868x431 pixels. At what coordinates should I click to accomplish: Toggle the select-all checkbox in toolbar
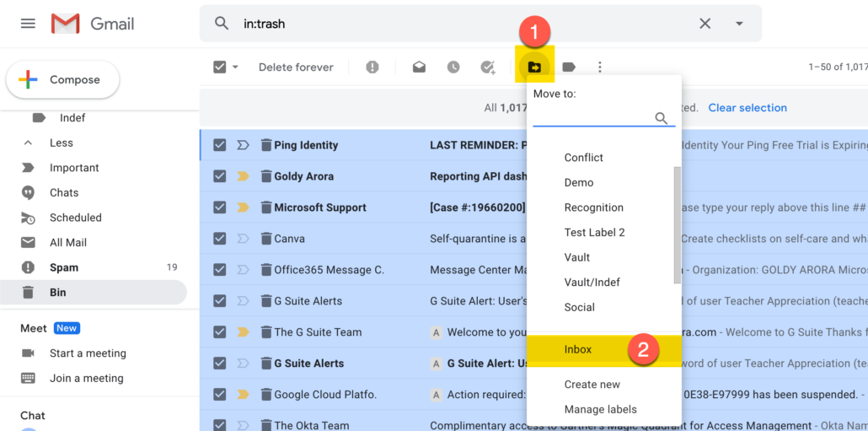coord(220,67)
